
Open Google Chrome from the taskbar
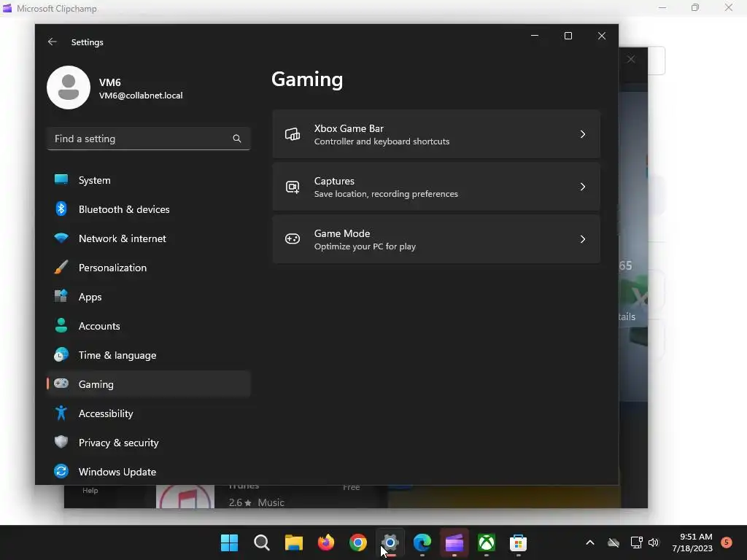point(357,542)
